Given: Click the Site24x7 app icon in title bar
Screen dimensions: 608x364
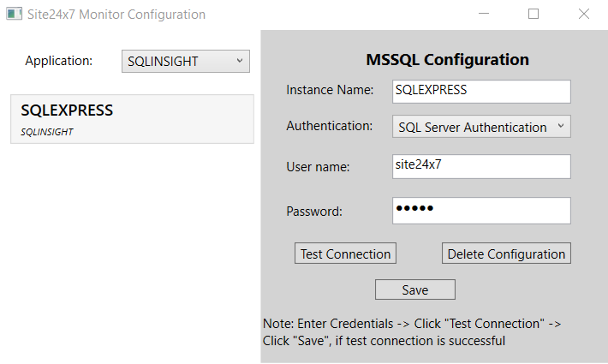Looking at the screenshot, I should pyautogui.click(x=15, y=14).
